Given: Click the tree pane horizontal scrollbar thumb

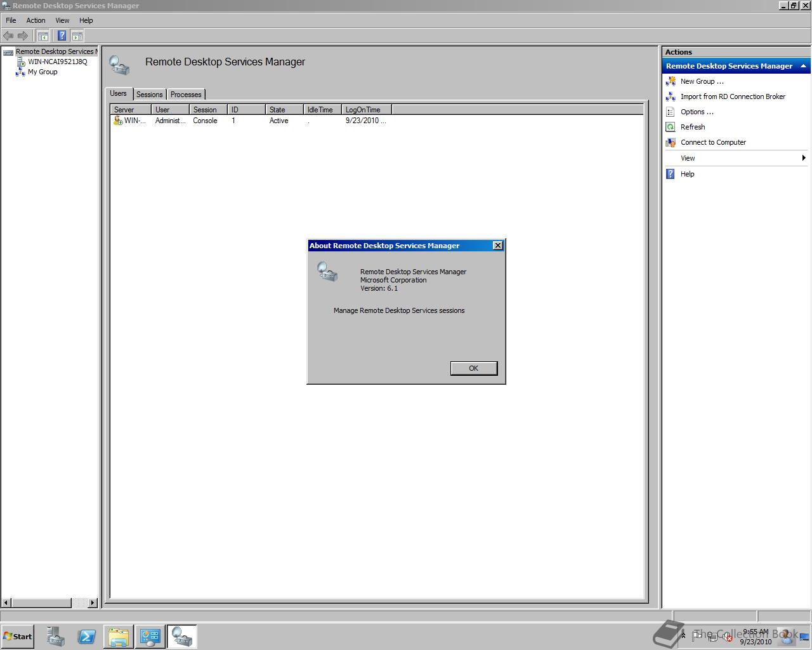Looking at the screenshot, I should coord(41,602).
